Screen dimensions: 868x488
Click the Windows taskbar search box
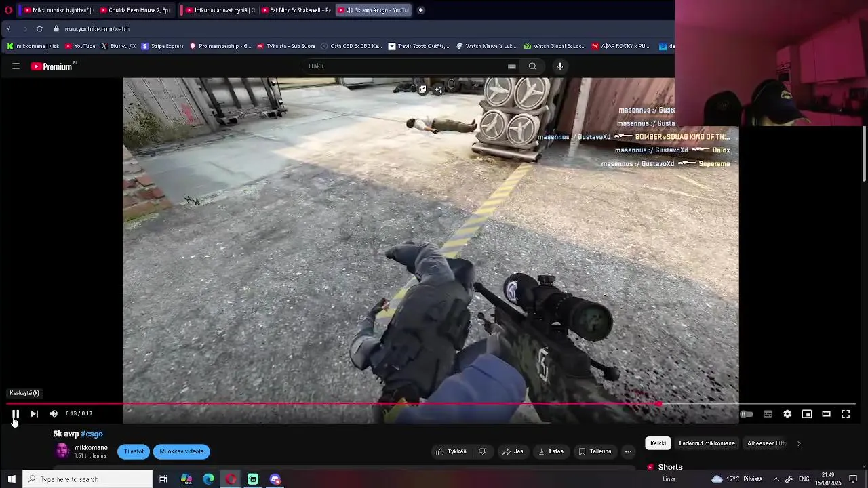87,479
